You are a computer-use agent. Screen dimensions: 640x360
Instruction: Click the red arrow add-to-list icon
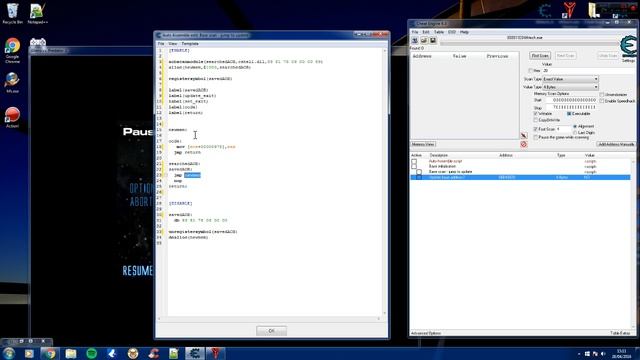click(524, 136)
